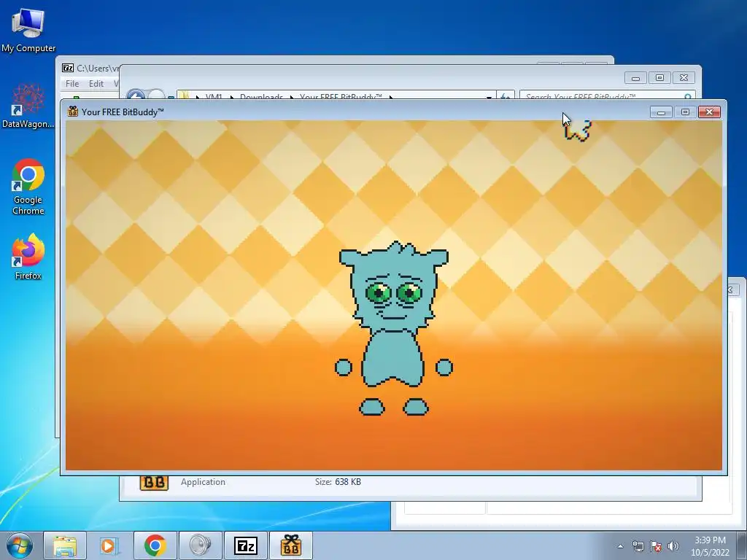Click the 7-Zip window title icon

[68, 68]
